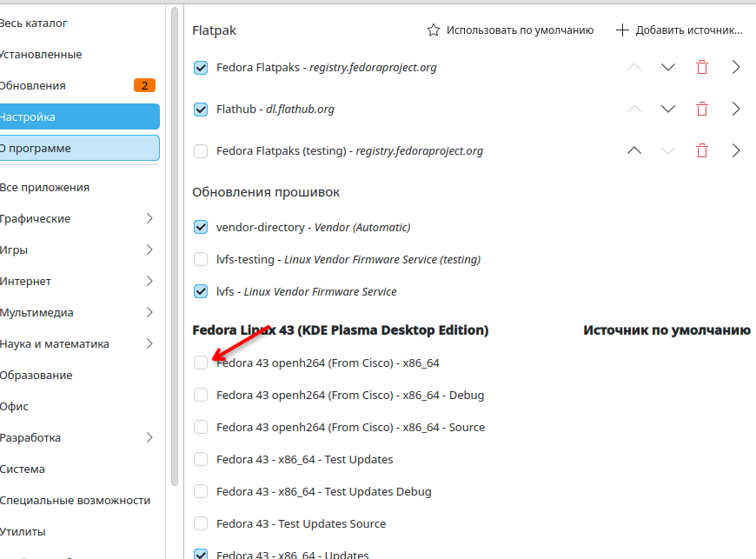Click the orange updates count badge

(144, 86)
